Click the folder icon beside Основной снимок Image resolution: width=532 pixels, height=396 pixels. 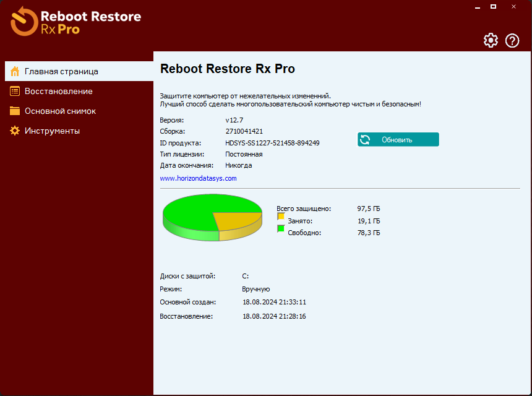tap(15, 111)
